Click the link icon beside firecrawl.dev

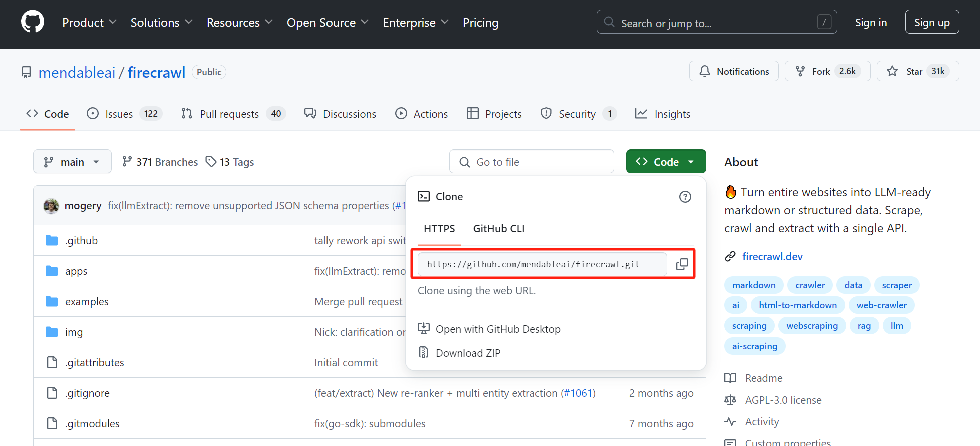click(x=730, y=256)
